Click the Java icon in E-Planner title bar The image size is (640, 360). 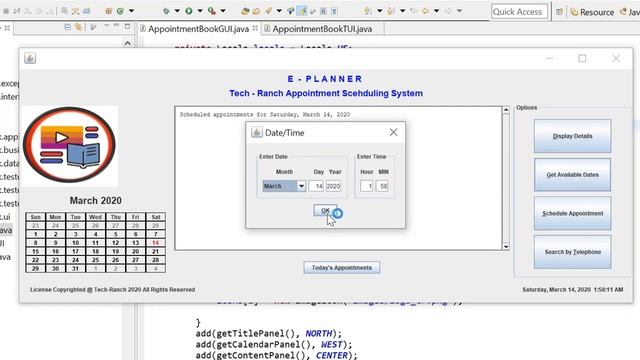click(30, 58)
